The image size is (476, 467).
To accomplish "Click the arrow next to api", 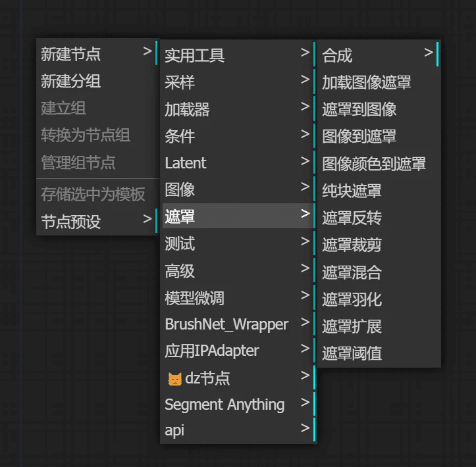I will (x=305, y=428).
